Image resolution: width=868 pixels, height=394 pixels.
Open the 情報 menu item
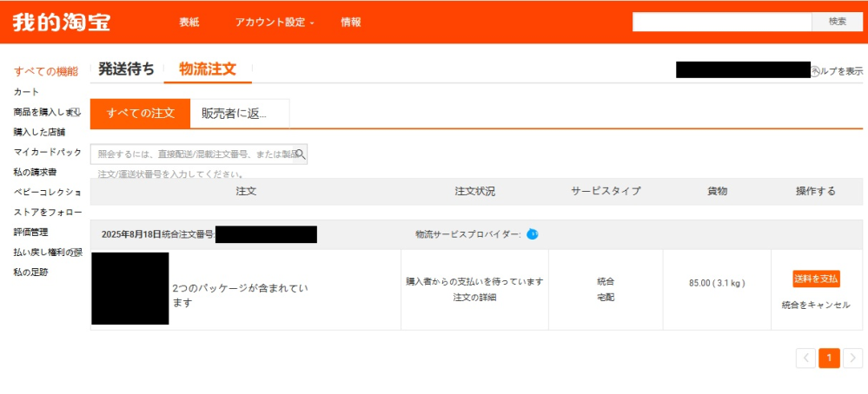pos(351,23)
